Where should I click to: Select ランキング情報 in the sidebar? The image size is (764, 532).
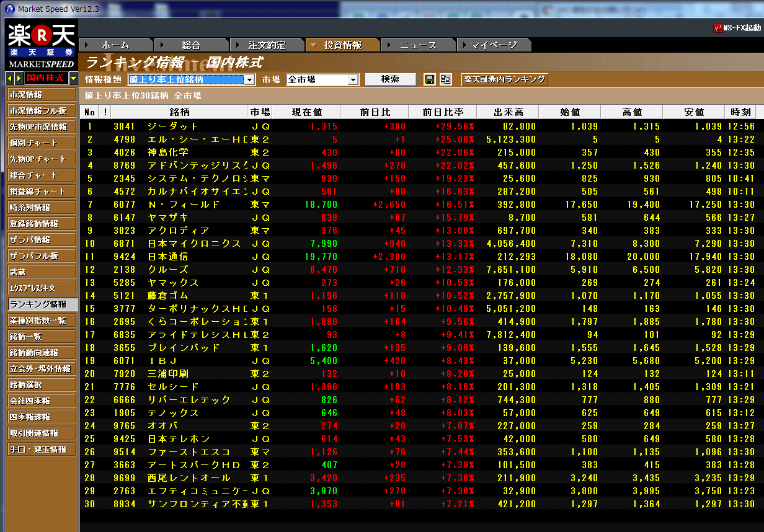pyautogui.click(x=42, y=304)
